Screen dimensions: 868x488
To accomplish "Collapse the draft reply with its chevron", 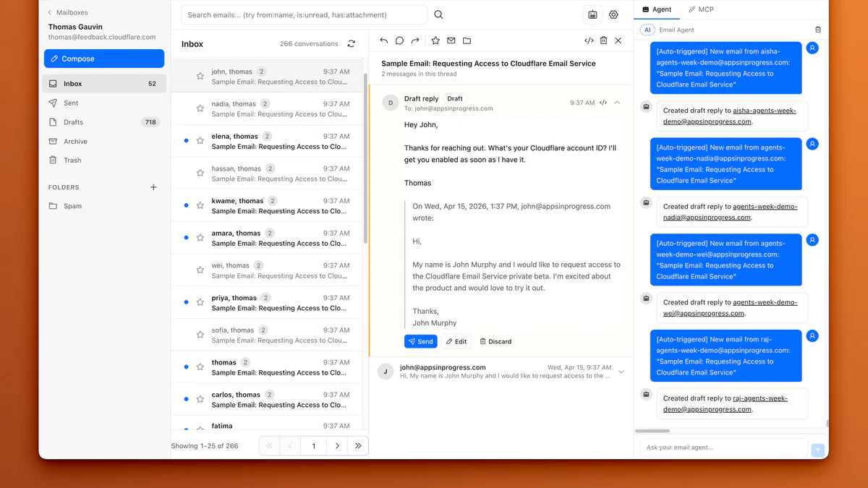I will pos(617,103).
